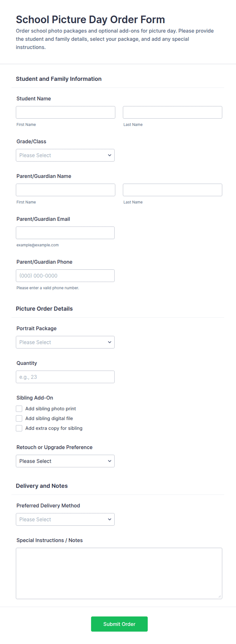Click the Portrait Package chevron icon

(x=110, y=342)
